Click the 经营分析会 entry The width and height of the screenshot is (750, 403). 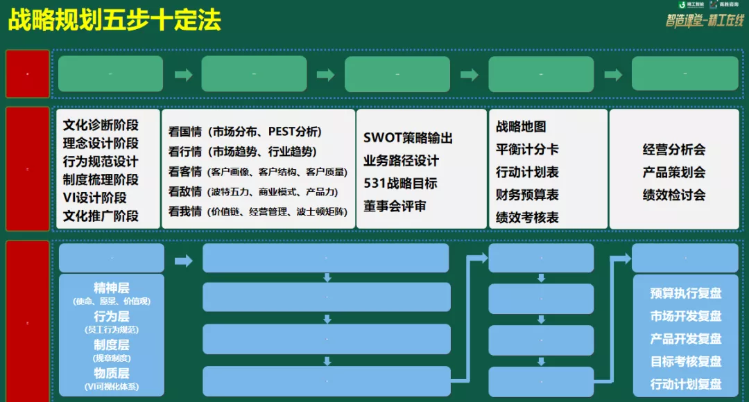(x=674, y=149)
